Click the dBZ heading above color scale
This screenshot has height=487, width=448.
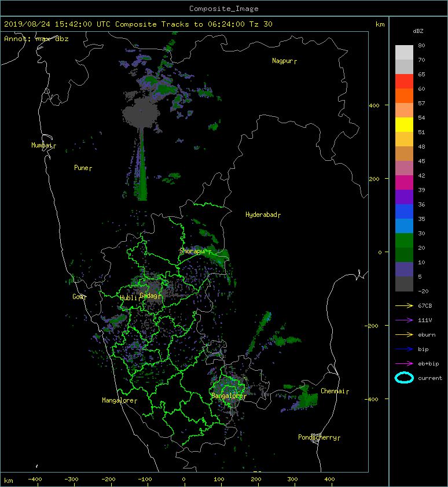pyautogui.click(x=418, y=31)
